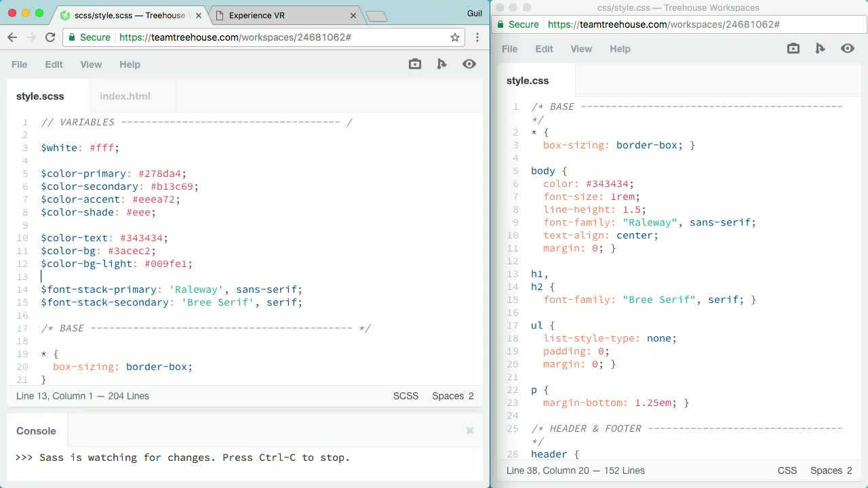868x488 pixels.
Task: Open the View menu in the right workspace
Action: (581, 49)
